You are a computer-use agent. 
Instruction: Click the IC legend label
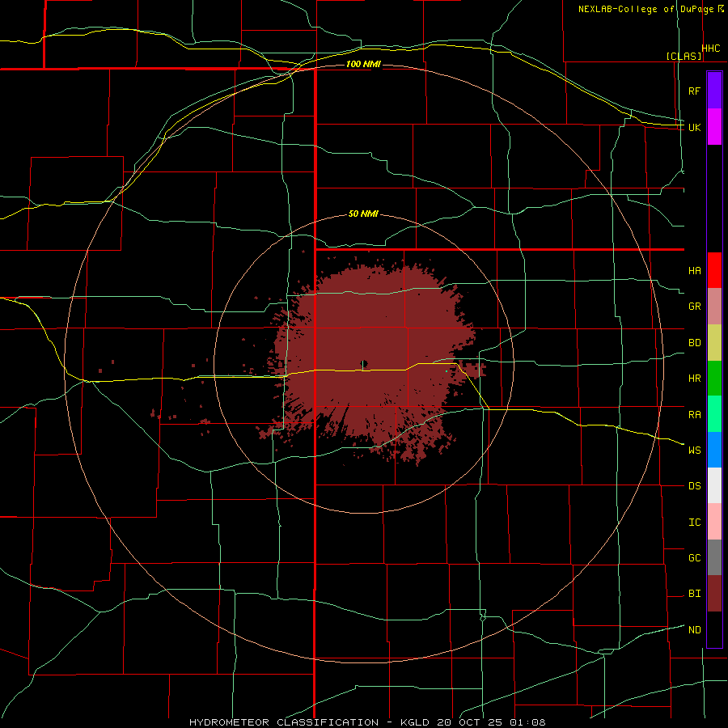click(694, 523)
